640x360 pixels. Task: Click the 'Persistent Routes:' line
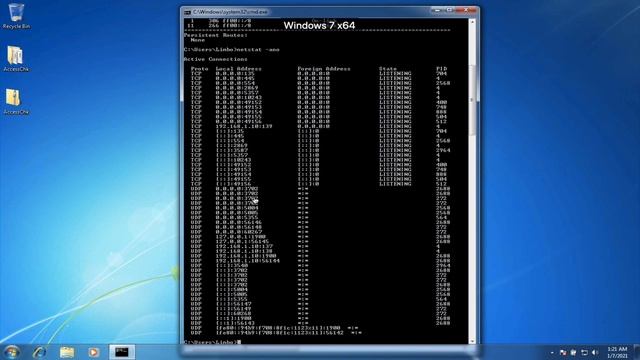[216, 35]
